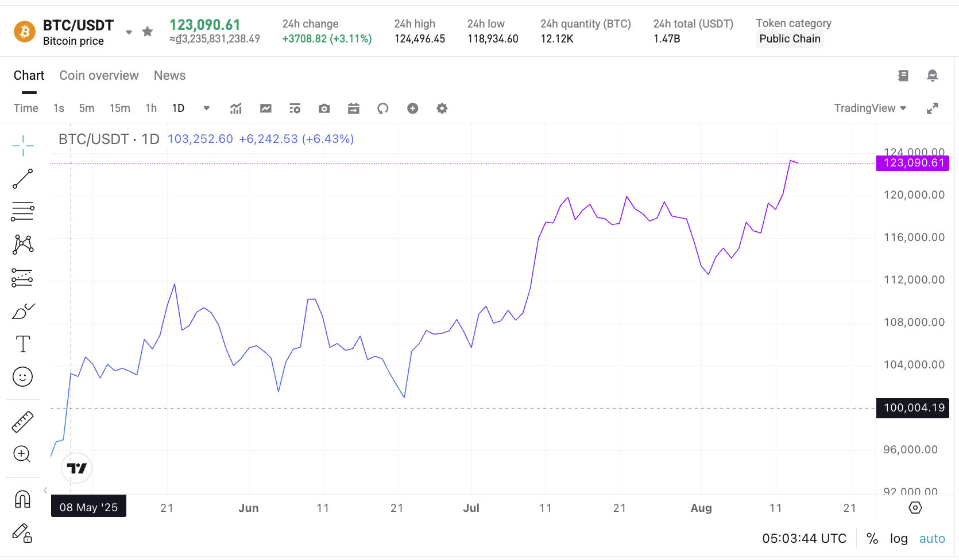Screen dimensions: 959x560
Task: Toggle logarithmic scale with log
Action: pos(899,539)
